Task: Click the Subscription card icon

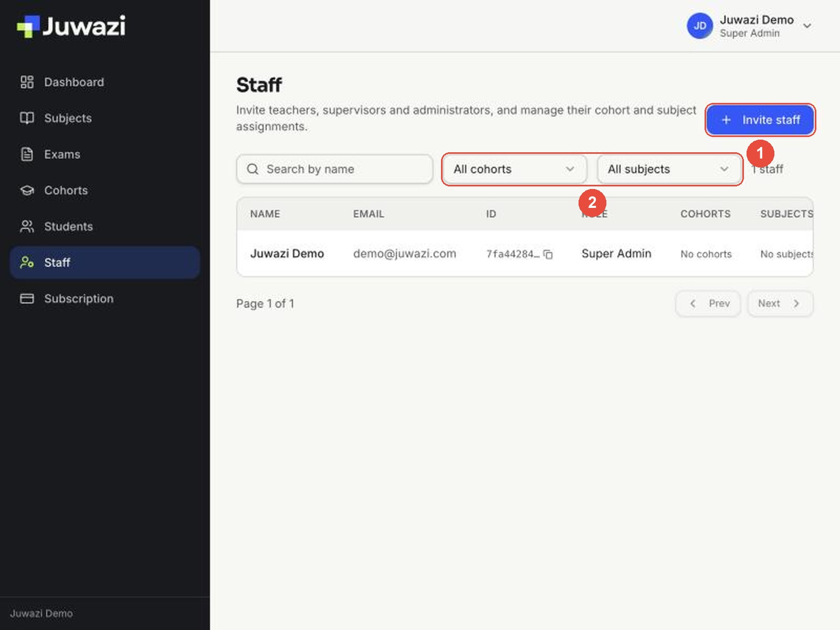Action: 27,299
